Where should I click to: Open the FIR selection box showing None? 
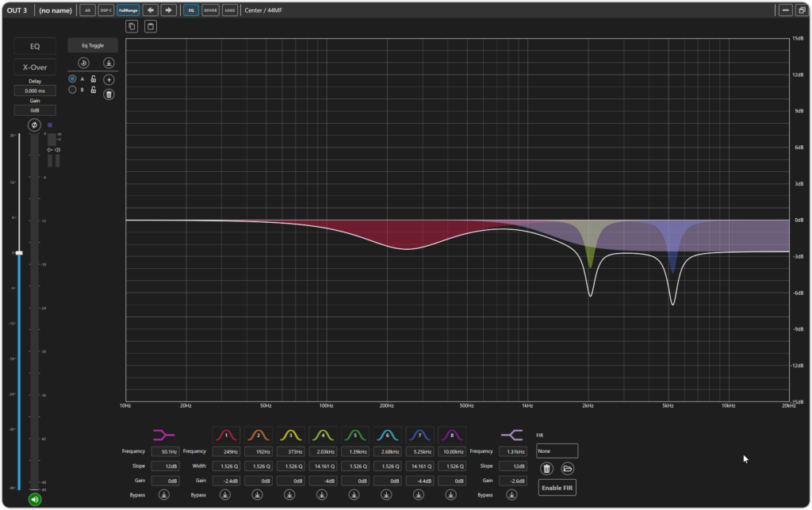coord(557,451)
